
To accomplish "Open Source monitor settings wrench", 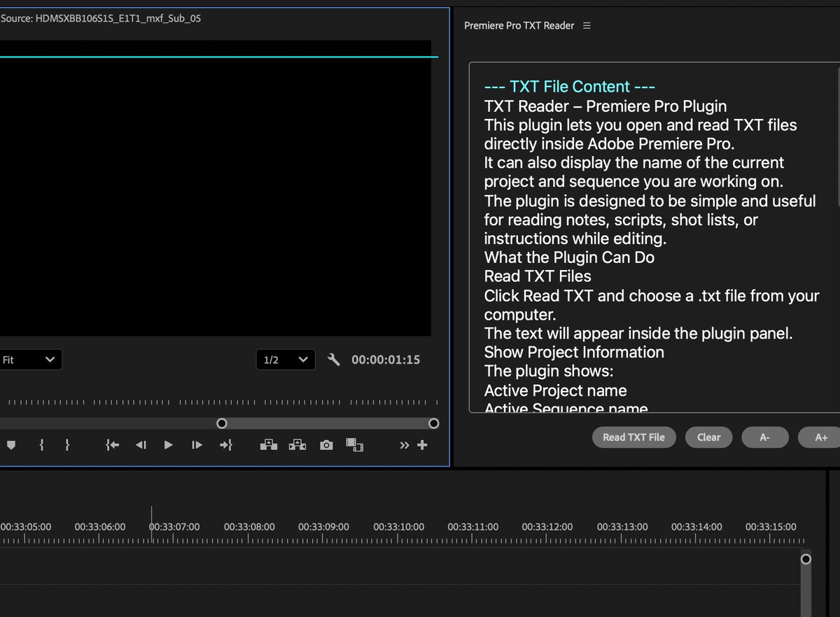I will point(334,360).
